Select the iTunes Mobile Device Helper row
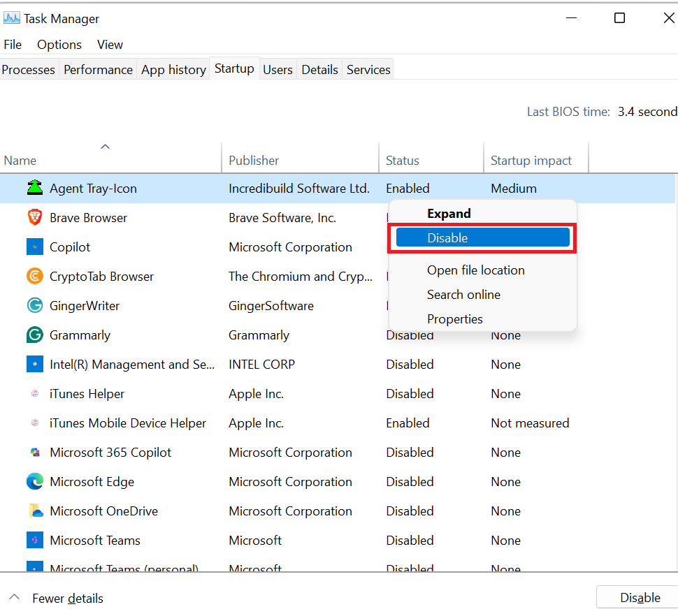The image size is (678, 616). pyautogui.click(x=128, y=423)
